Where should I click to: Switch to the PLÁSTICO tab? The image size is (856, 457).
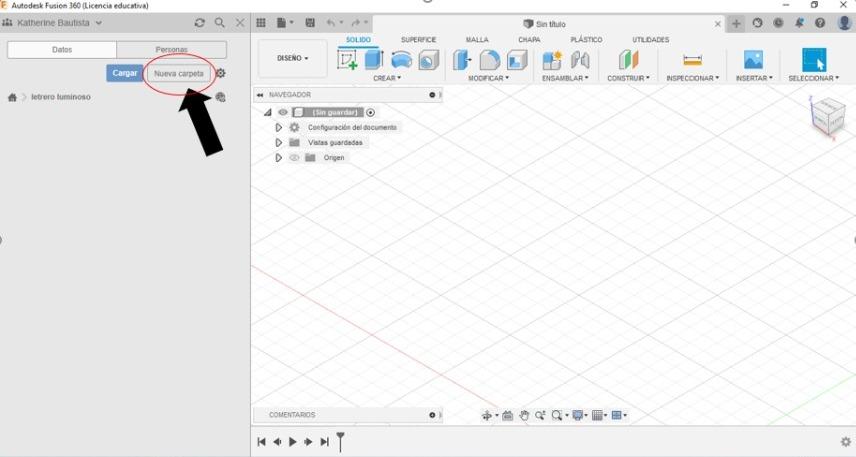point(586,40)
